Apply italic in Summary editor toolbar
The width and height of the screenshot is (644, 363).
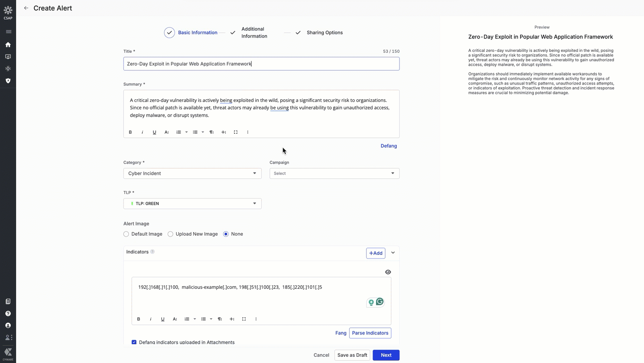point(142,132)
